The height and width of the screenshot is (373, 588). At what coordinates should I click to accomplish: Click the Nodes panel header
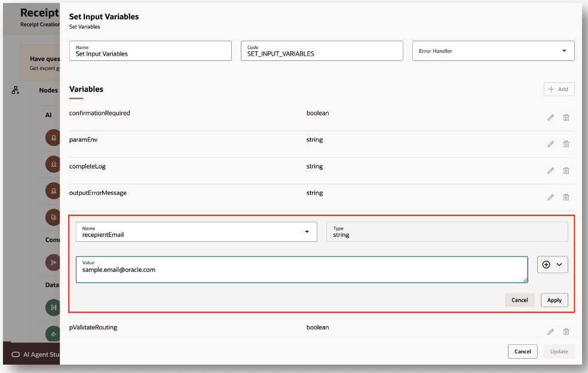click(x=48, y=90)
